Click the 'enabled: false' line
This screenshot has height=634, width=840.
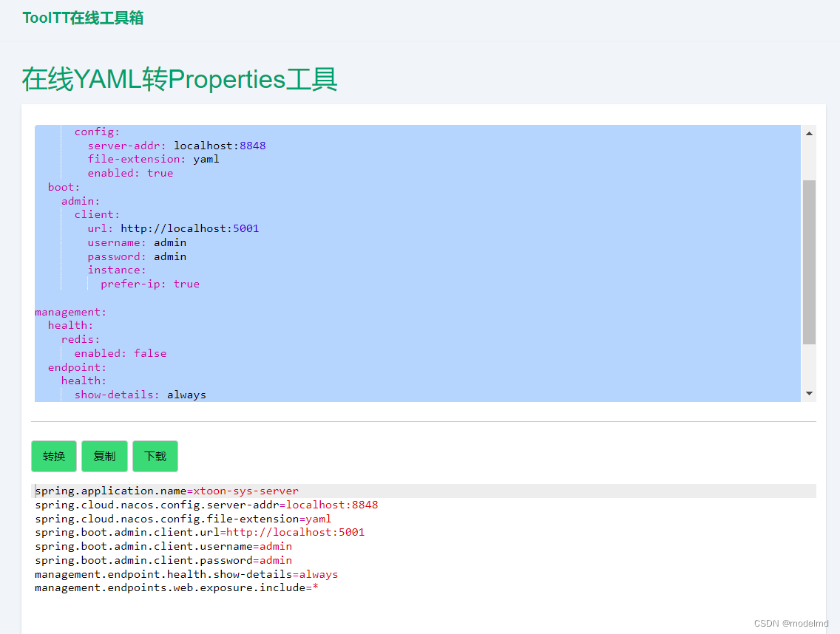click(x=121, y=353)
